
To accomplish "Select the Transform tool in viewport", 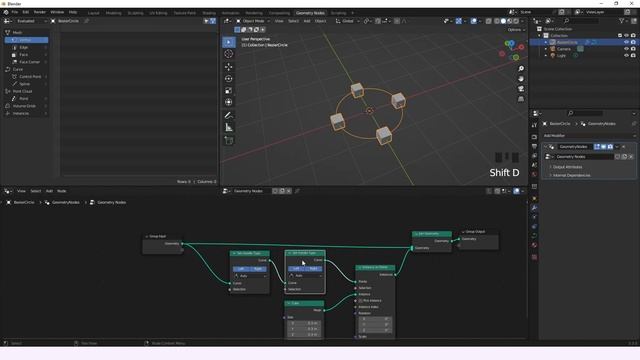I will point(229,102).
